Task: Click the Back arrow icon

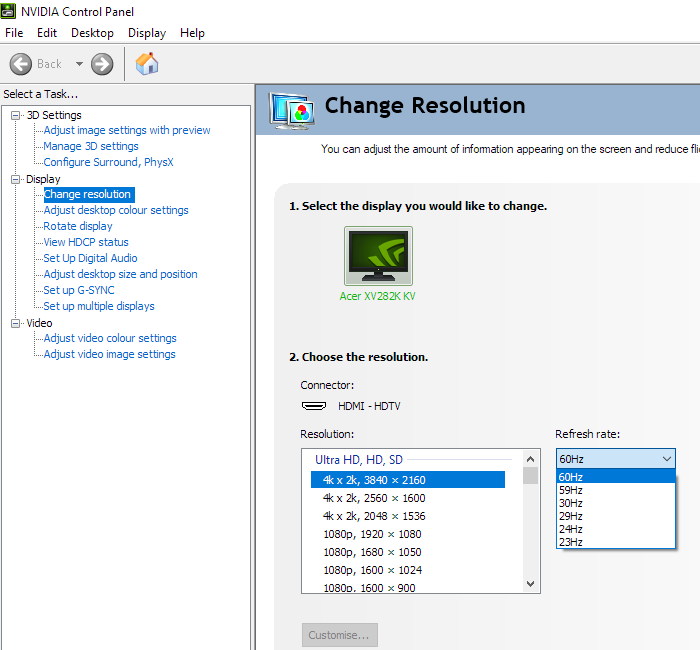Action: click(x=21, y=64)
